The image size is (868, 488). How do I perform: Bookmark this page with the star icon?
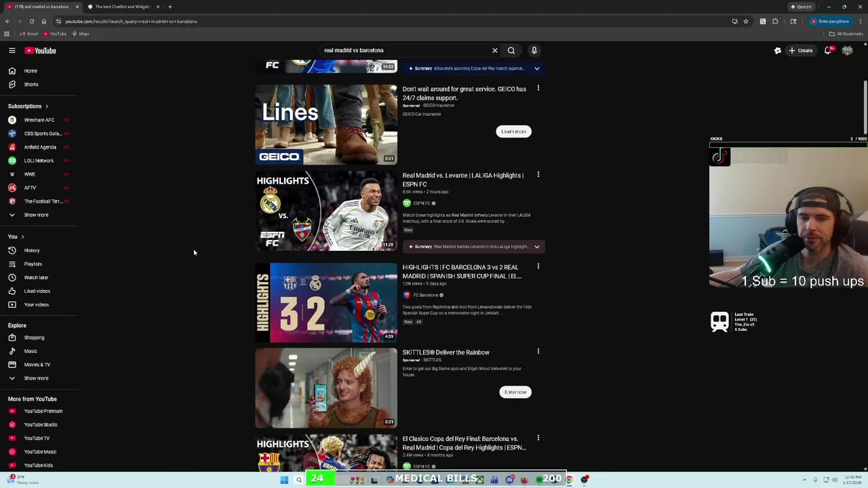point(746,21)
